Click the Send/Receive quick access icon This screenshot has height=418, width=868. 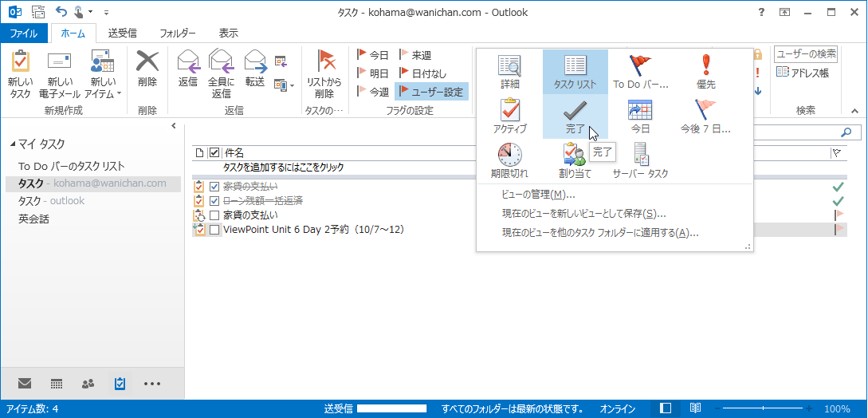point(38,12)
